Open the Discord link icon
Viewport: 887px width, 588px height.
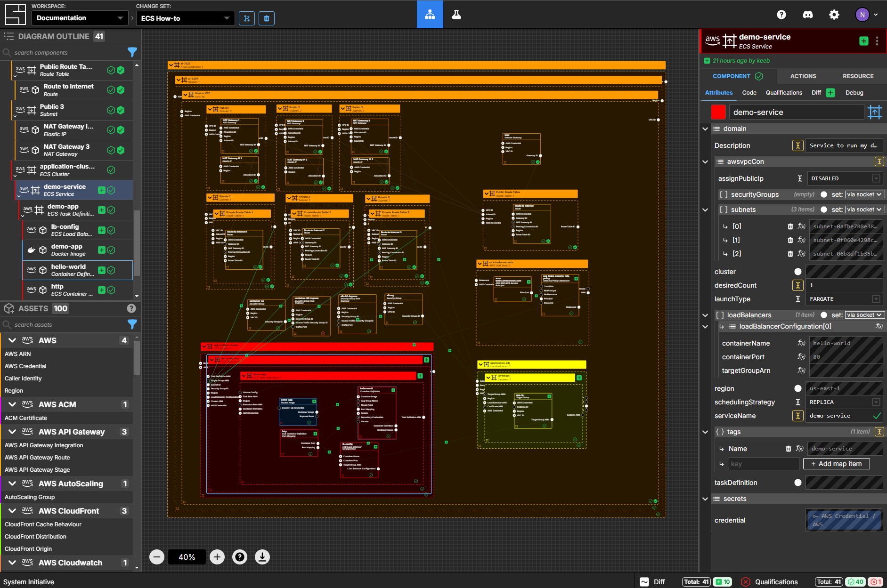(807, 15)
